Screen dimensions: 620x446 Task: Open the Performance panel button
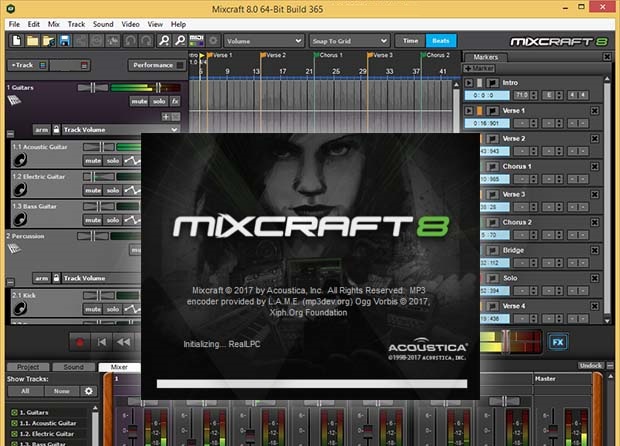[x=157, y=65]
